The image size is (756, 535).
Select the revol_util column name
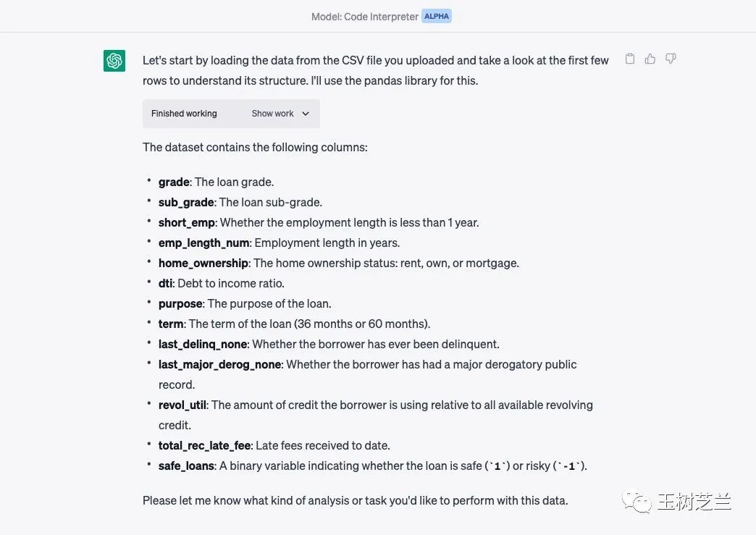[182, 405]
